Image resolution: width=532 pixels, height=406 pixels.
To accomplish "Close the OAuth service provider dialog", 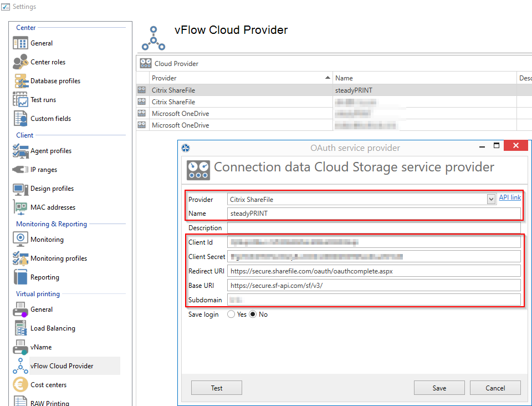I will click(x=516, y=145).
